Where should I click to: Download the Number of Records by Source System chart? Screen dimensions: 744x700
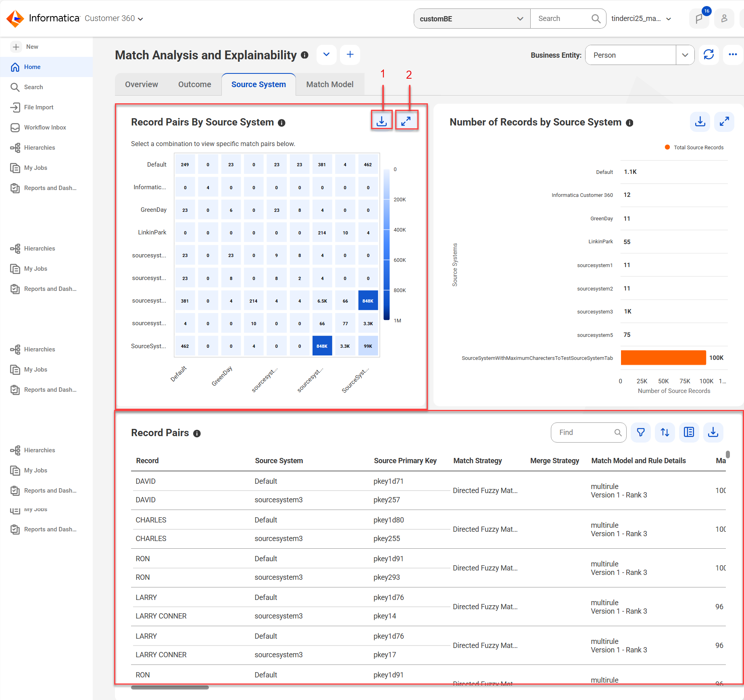[700, 121]
